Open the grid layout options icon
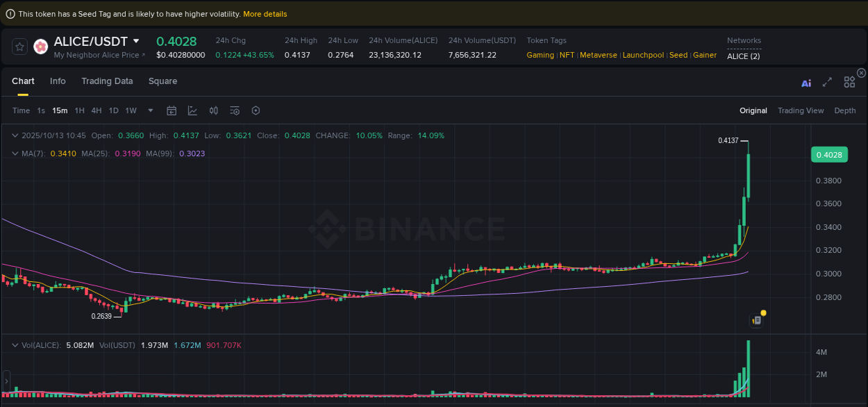The width and height of the screenshot is (868, 407). (849, 81)
